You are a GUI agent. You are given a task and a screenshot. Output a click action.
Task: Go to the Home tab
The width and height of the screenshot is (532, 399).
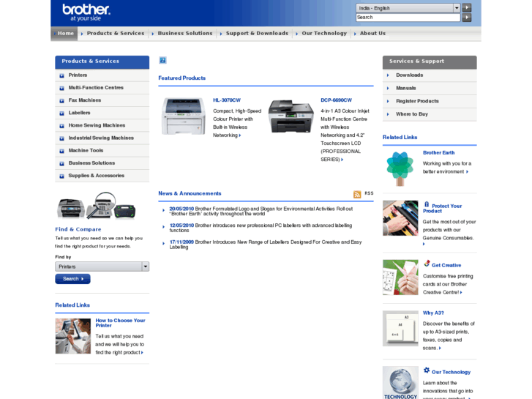64,33
